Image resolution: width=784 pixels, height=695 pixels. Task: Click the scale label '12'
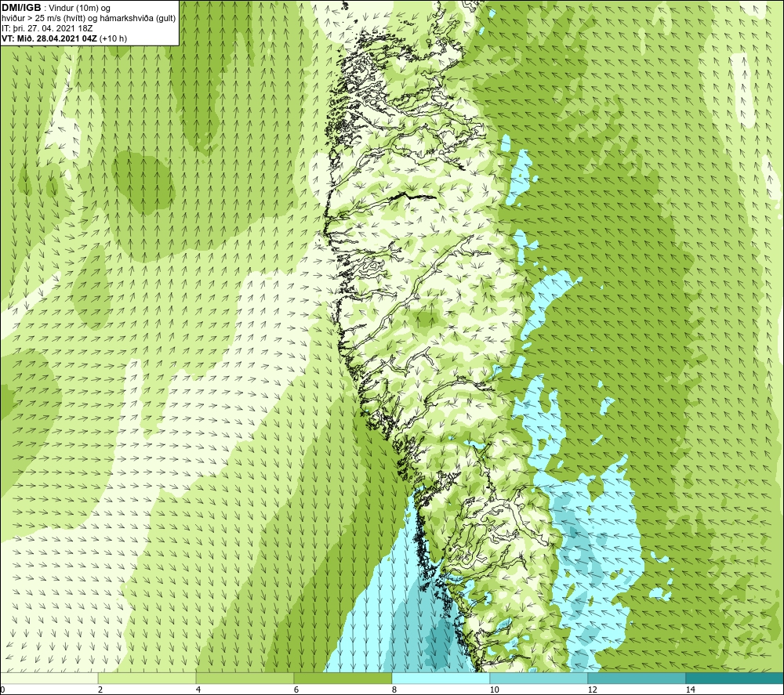[592, 690]
